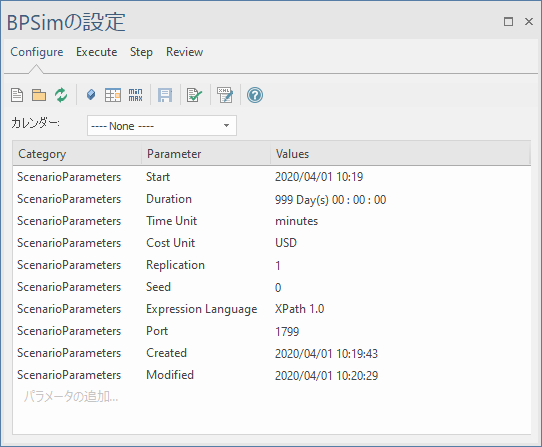The width and height of the screenshot is (542, 447).
Task: Open the calendar None dropdown
Action: tap(162, 125)
